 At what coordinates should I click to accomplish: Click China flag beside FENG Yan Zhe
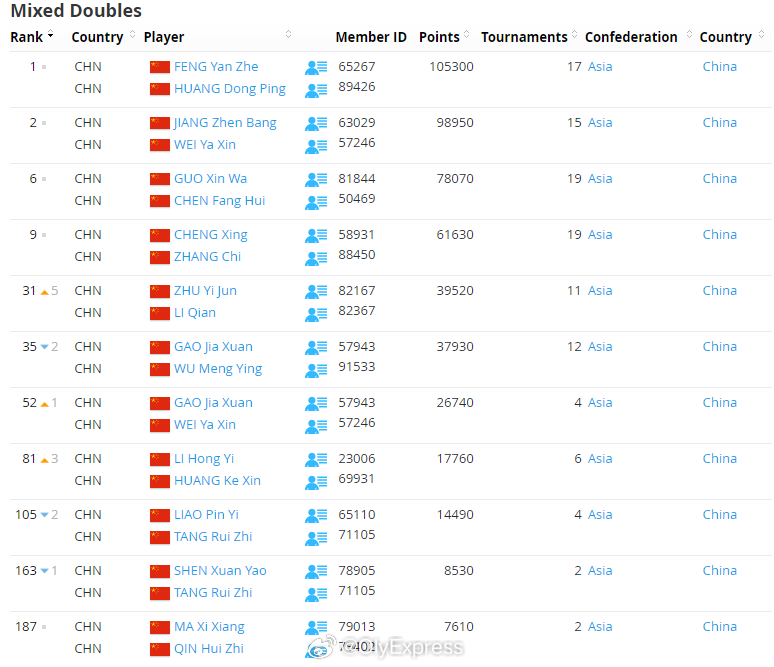tap(160, 67)
